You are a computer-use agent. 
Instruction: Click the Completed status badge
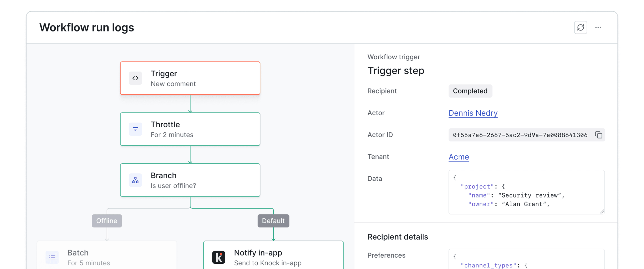tap(470, 91)
